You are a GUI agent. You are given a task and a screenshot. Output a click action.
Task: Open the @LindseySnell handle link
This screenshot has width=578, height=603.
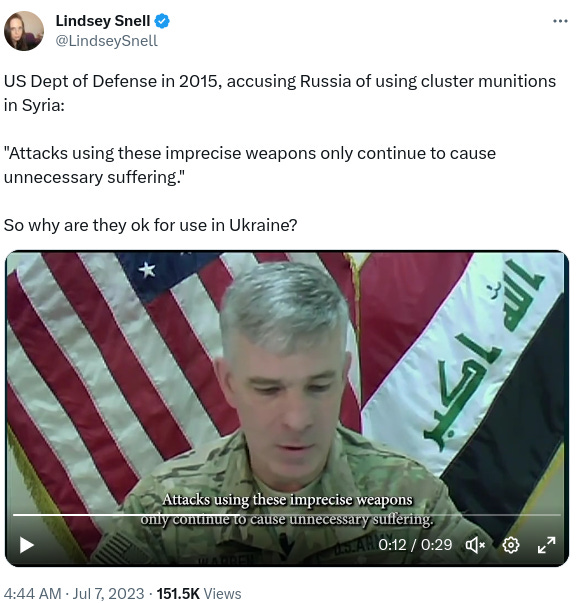tap(107, 41)
